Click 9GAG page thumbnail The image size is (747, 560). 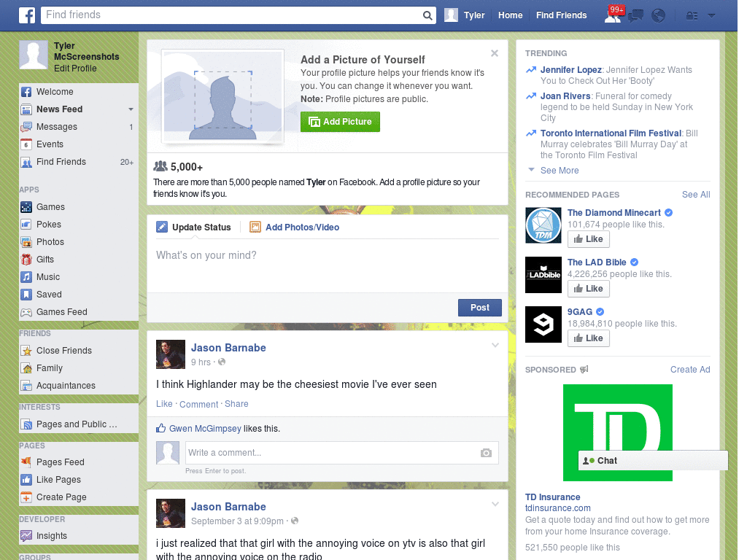click(x=543, y=324)
